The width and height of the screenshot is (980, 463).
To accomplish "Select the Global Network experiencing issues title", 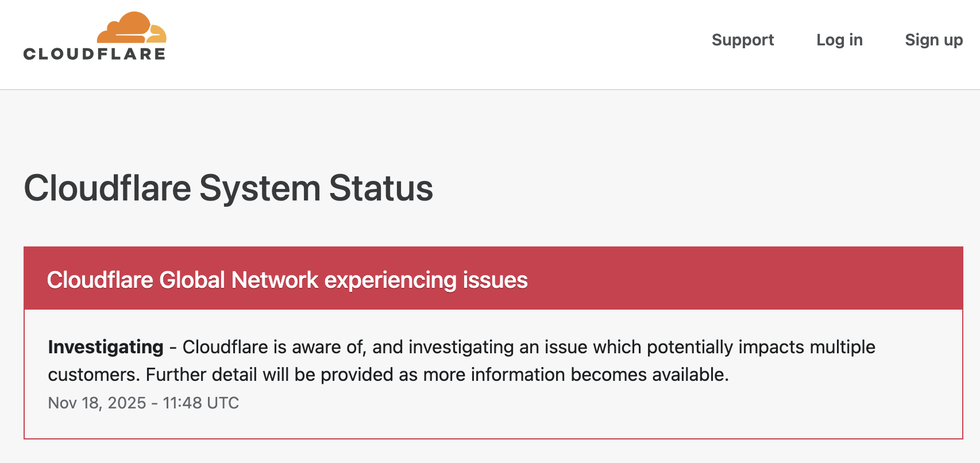I will coord(287,280).
